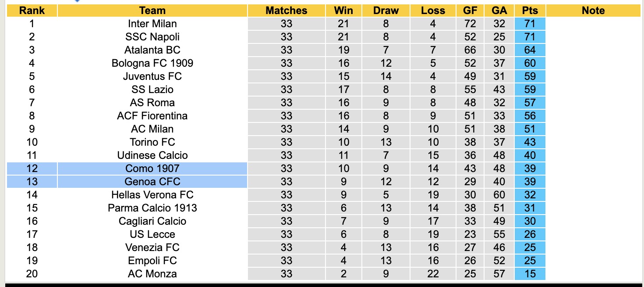Click Juventus FC's draw count cell
The width and height of the screenshot is (644, 287).
[386, 76]
